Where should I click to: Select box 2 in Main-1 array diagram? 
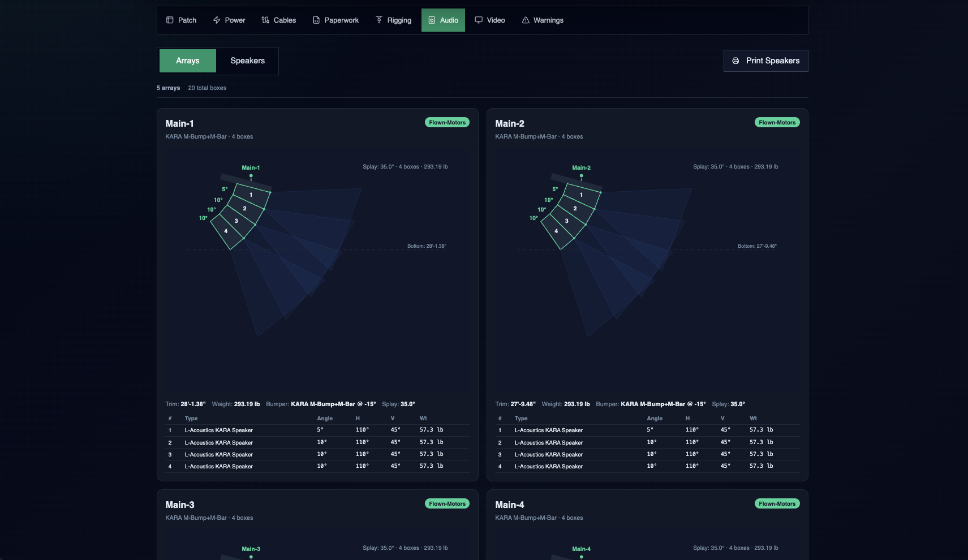[x=245, y=209]
